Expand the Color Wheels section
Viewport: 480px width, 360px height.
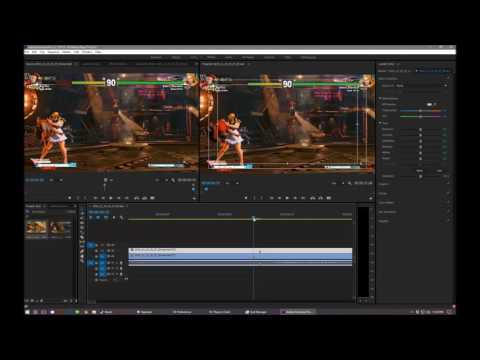point(386,202)
